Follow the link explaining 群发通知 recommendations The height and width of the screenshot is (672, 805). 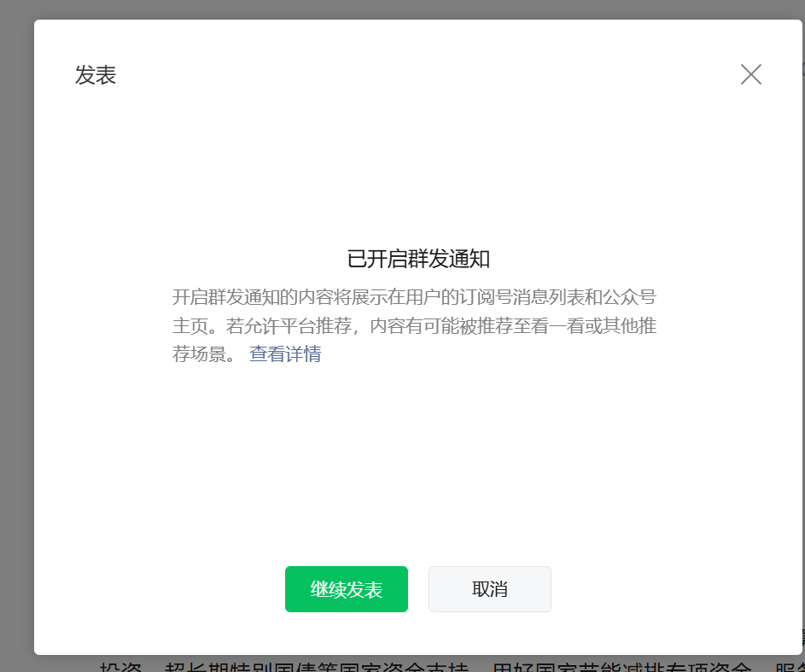(x=285, y=354)
